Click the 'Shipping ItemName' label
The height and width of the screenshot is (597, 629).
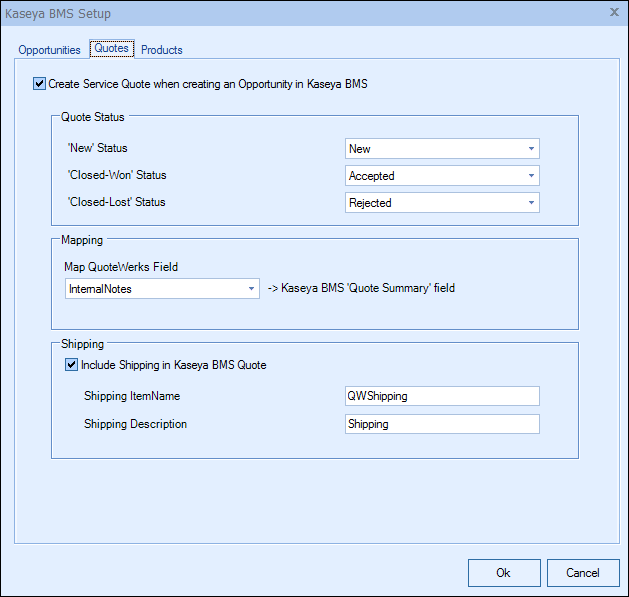[132, 396]
